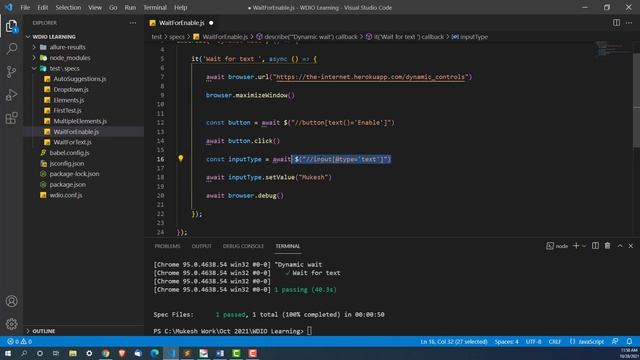Open Source Control view
Viewport: 640px width, 360px height.
click(11, 72)
